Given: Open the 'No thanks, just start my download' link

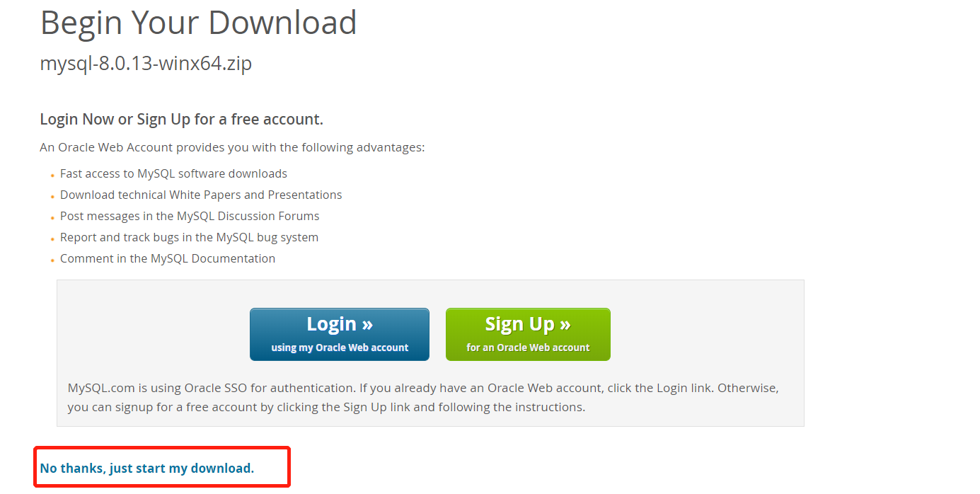Looking at the screenshot, I should tap(147, 468).
